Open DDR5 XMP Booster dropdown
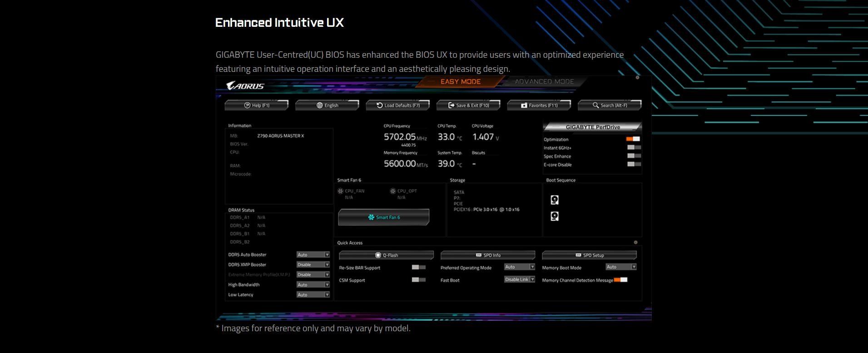The image size is (868, 353). click(313, 265)
